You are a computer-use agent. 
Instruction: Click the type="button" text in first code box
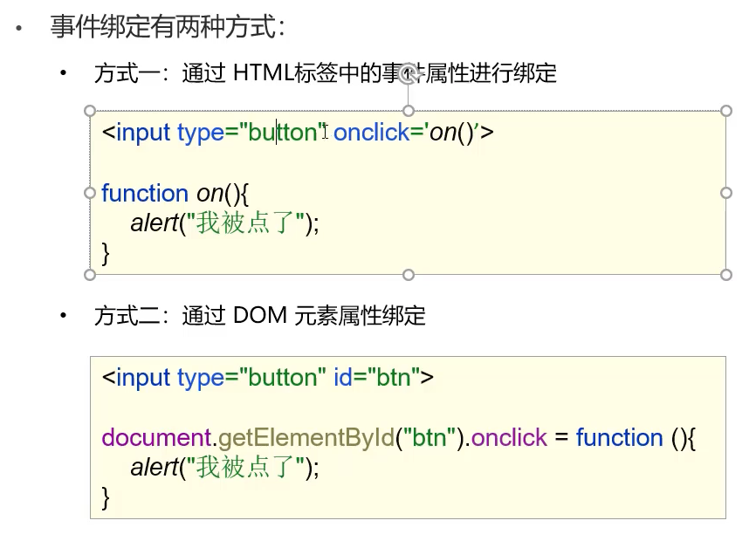click(251, 133)
